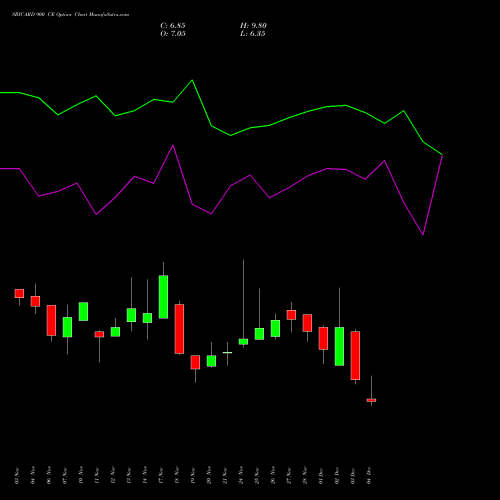
Task: Click the low value L: 6.35
Action: coord(253,34)
